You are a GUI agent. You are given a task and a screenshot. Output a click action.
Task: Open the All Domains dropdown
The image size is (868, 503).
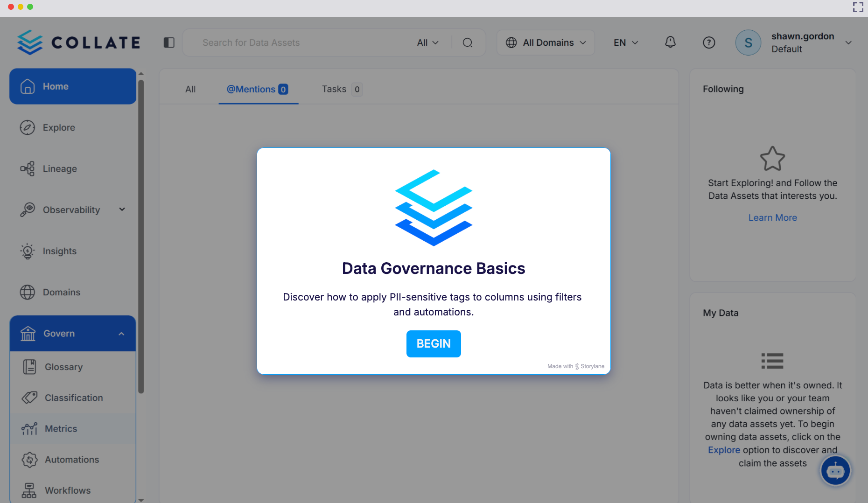545,42
